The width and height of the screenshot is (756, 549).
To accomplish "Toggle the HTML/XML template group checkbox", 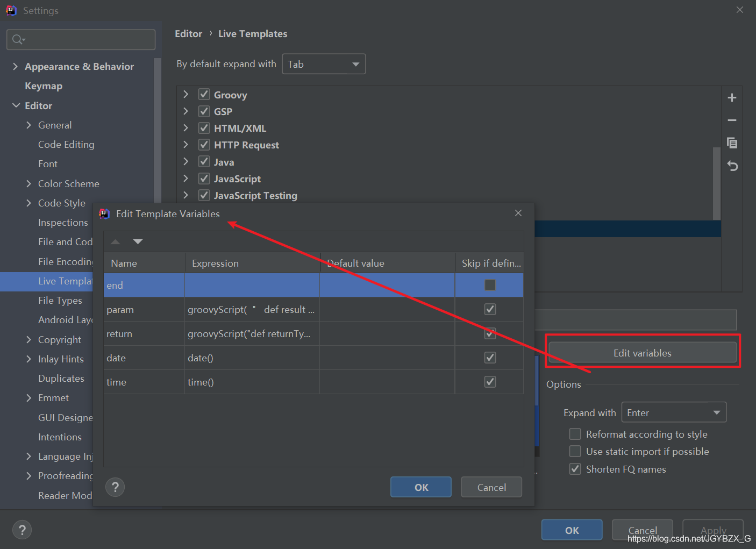I will [204, 128].
